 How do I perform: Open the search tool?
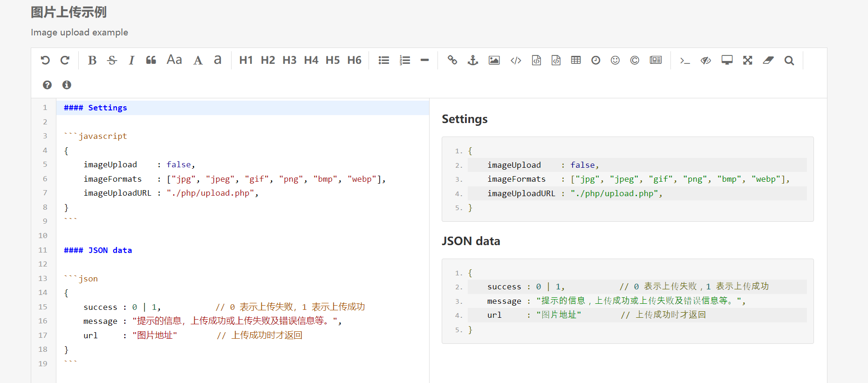click(789, 60)
